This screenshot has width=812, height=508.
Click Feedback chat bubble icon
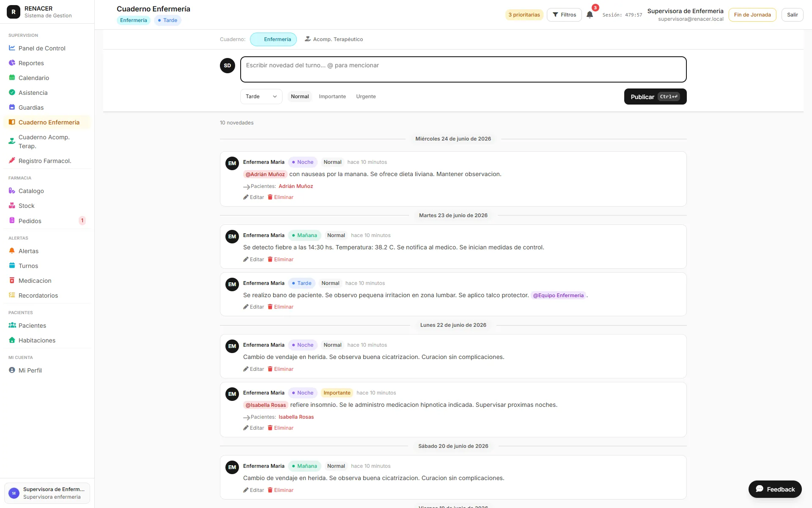[760, 489]
